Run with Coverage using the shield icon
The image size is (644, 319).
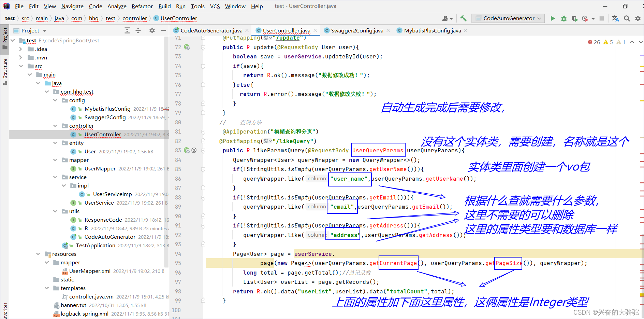tap(575, 18)
